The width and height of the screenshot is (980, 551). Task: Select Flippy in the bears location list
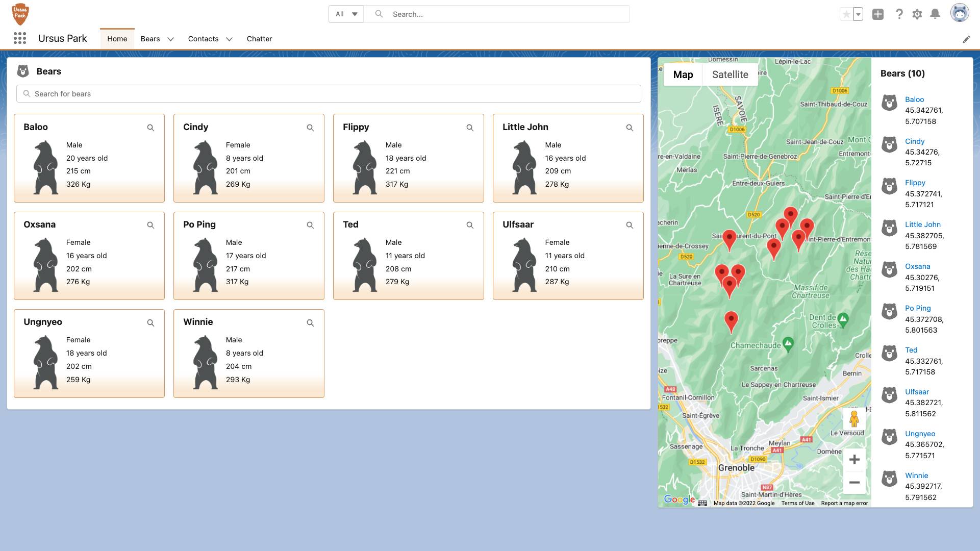915,183
